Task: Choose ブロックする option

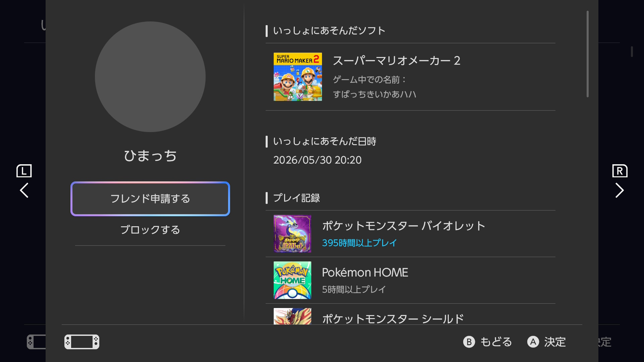Action: 150,230
